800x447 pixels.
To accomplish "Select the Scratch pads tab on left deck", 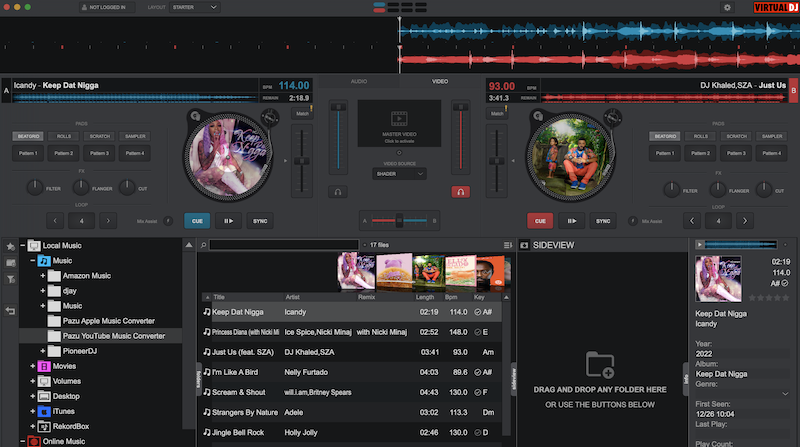I will pyautogui.click(x=97, y=136).
